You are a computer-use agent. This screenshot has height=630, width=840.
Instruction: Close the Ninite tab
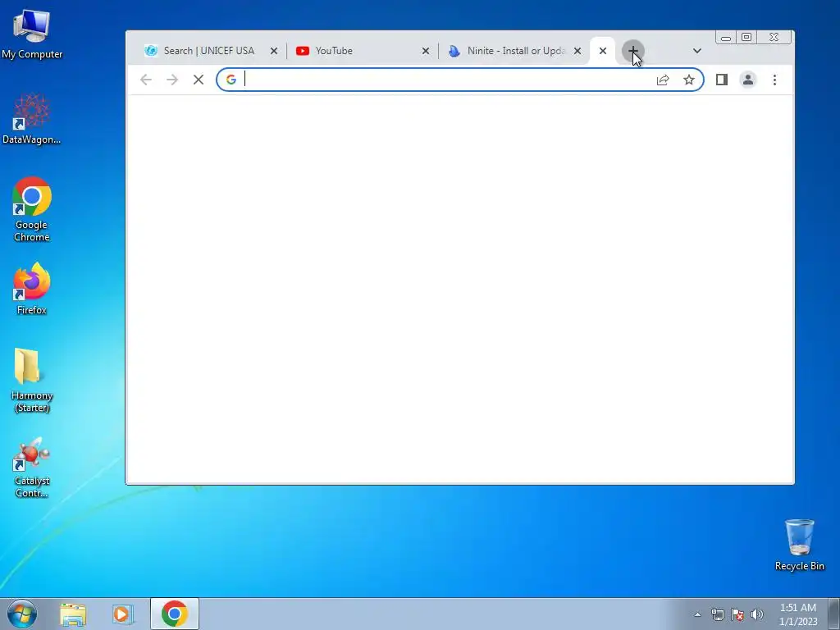pos(577,51)
